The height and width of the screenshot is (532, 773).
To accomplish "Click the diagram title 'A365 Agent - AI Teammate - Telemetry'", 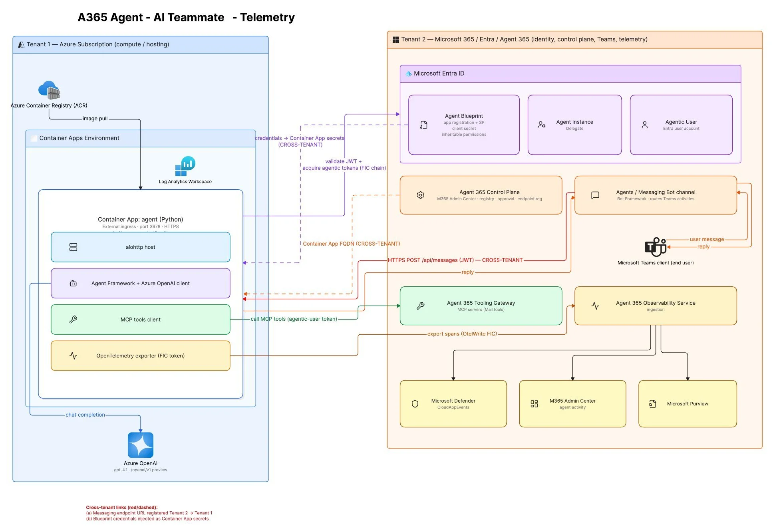I will click(x=186, y=18).
